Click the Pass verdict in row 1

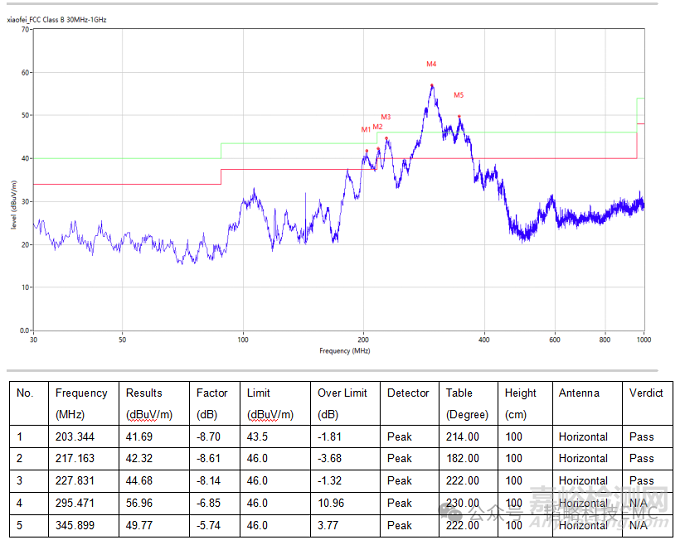tap(641, 437)
